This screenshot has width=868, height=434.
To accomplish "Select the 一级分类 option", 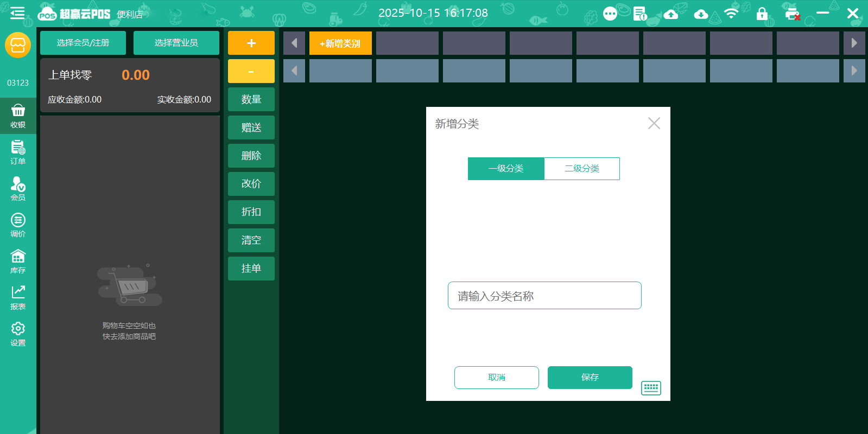I will click(x=506, y=169).
